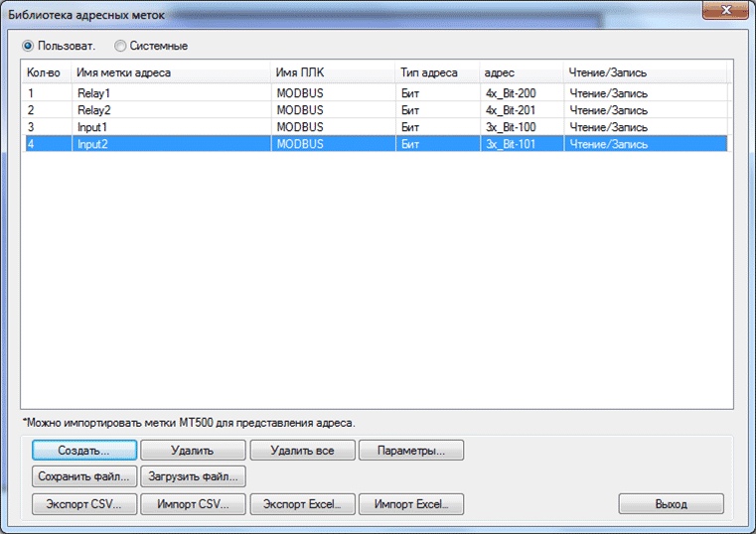
Task: Click Импорт CSV... button
Action: (193, 504)
